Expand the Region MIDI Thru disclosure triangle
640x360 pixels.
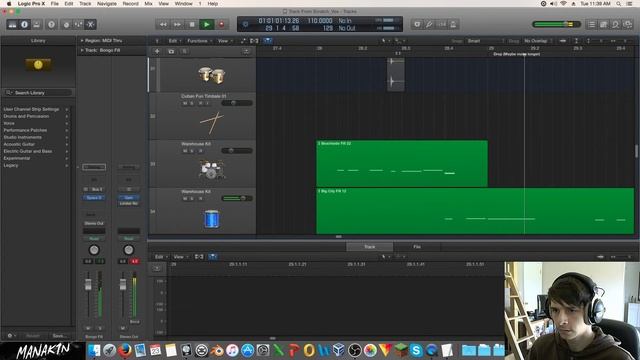[82, 41]
